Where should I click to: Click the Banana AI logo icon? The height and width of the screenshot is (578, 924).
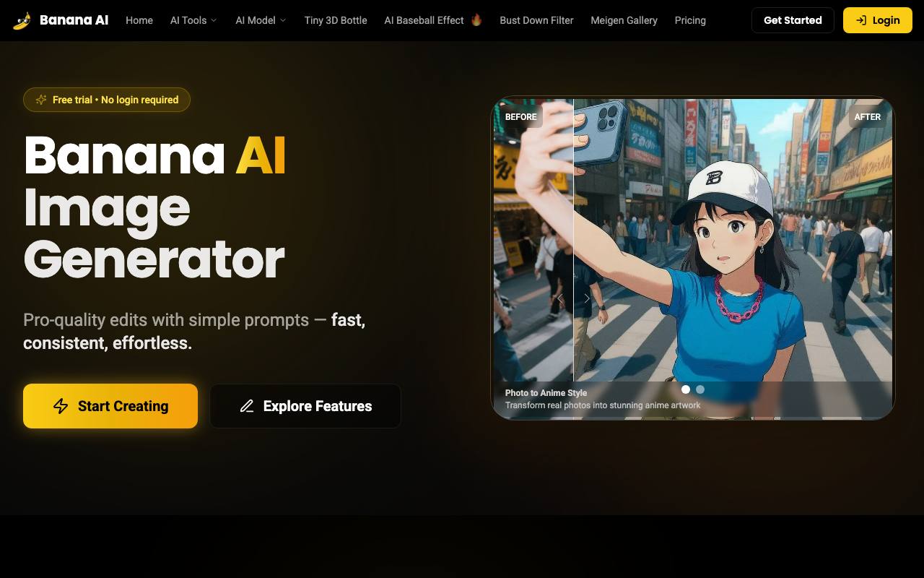(x=22, y=20)
